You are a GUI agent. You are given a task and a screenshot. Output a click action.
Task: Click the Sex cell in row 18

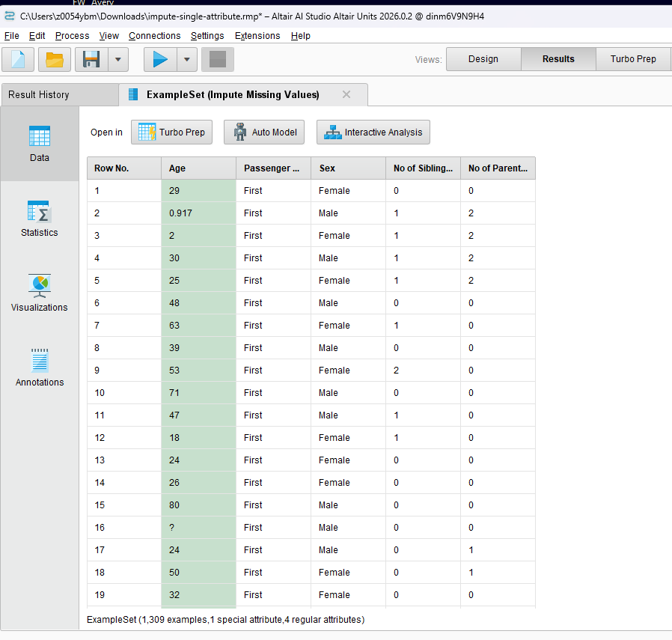349,573
